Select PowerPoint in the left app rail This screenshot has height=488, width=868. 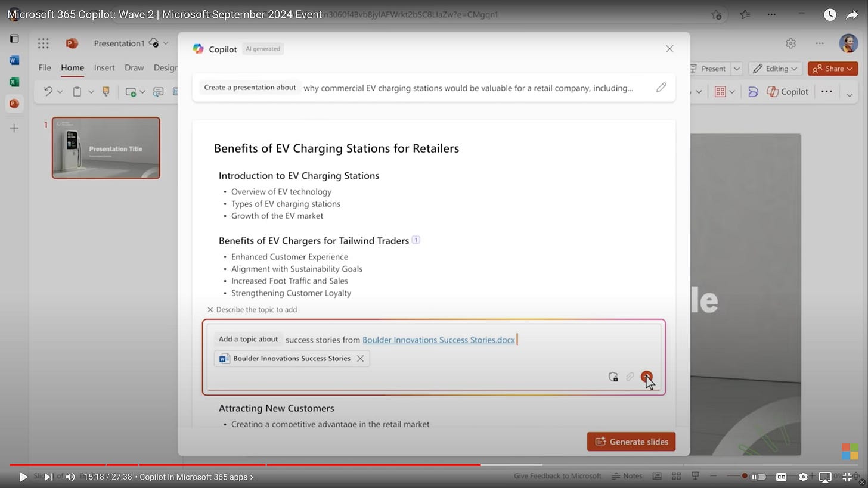(14, 103)
